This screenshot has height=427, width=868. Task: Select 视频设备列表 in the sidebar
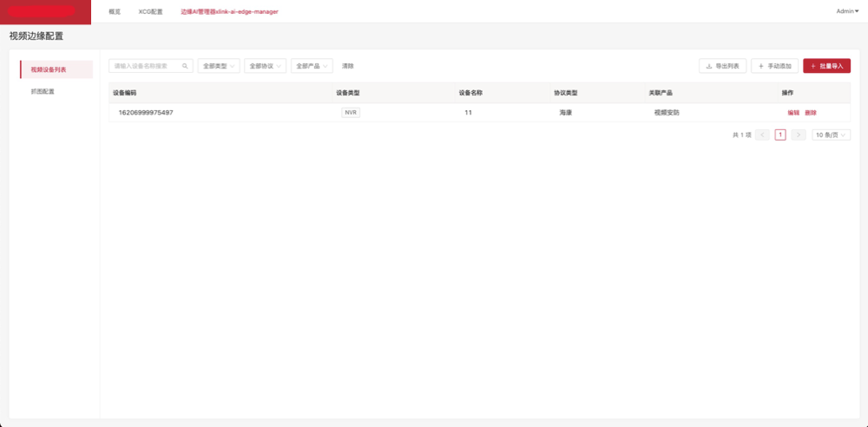click(x=49, y=69)
